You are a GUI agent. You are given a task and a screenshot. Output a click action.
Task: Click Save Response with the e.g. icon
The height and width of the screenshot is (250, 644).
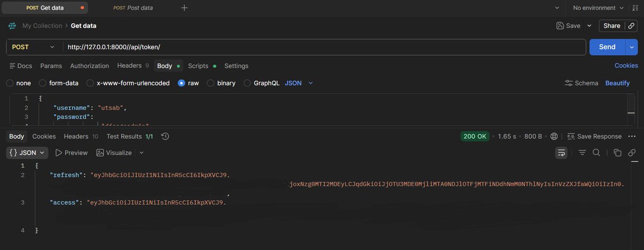[595, 136]
